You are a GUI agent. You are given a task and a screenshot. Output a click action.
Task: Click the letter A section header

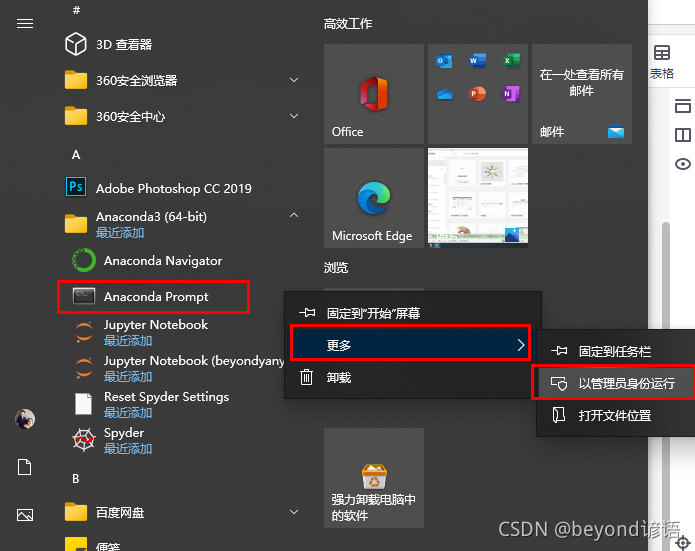(76, 155)
